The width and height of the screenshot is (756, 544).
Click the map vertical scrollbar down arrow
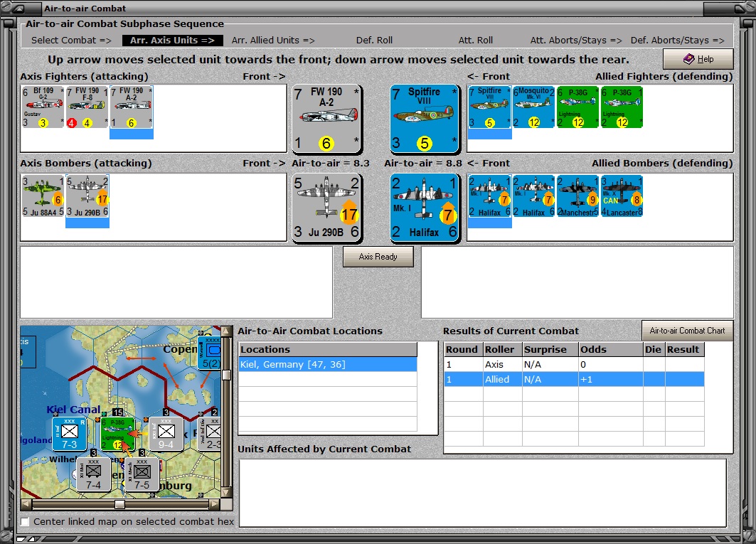click(x=226, y=492)
